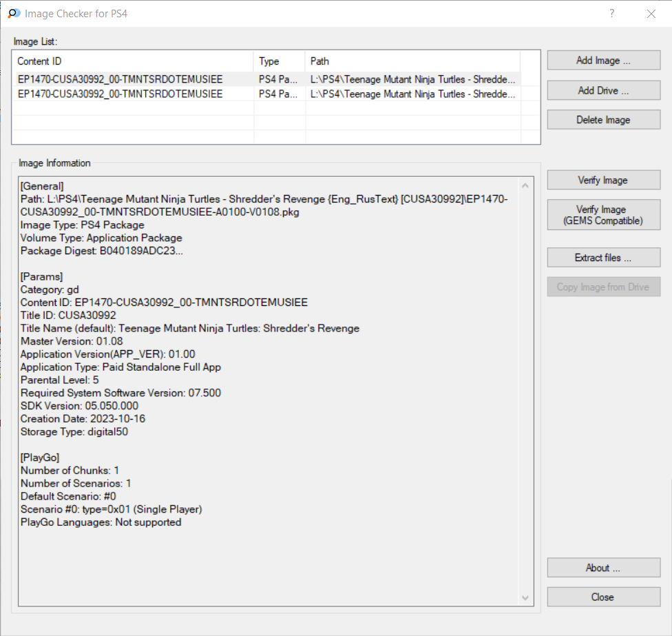Delete the selected image from the list
Viewport: 672px width, 636px height.
pos(603,120)
